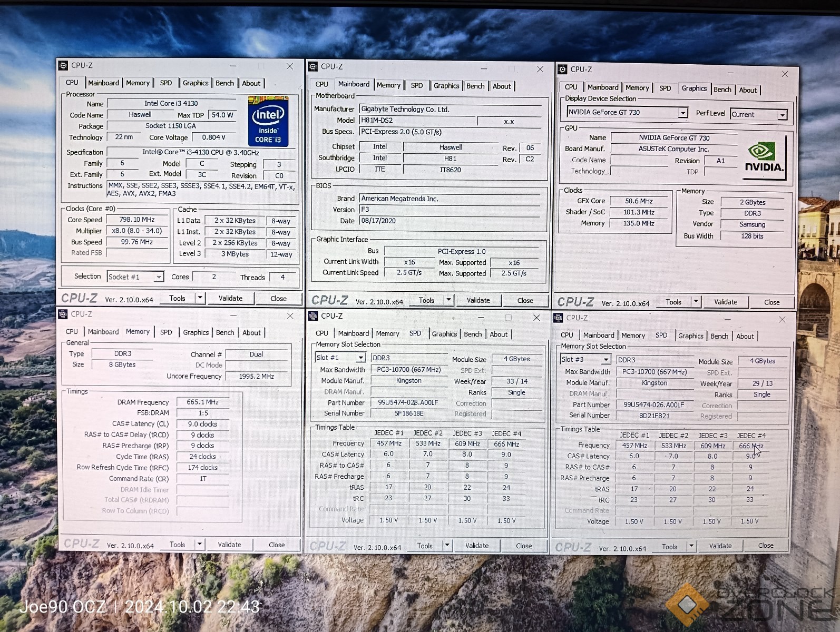Image resolution: width=840 pixels, height=632 pixels.
Task: Click the NVIDIA logo in the graphics window
Action: click(x=764, y=158)
